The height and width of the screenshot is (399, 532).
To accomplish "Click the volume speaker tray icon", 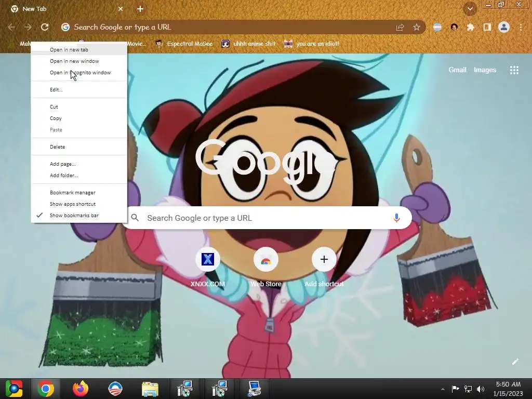I will pos(481,389).
